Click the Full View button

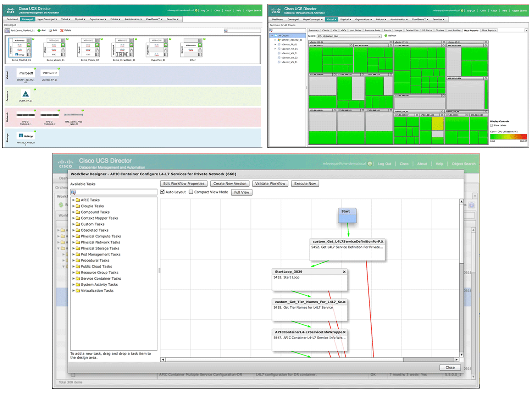point(242,192)
